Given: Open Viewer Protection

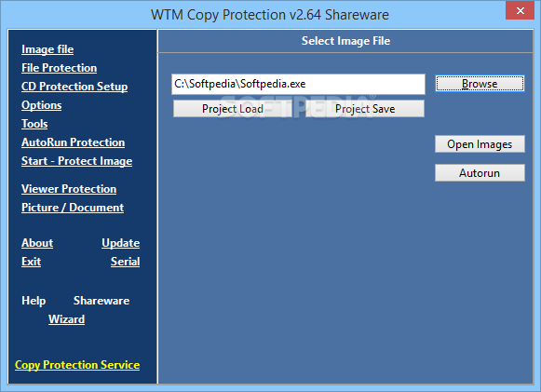Looking at the screenshot, I should pos(69,189).
